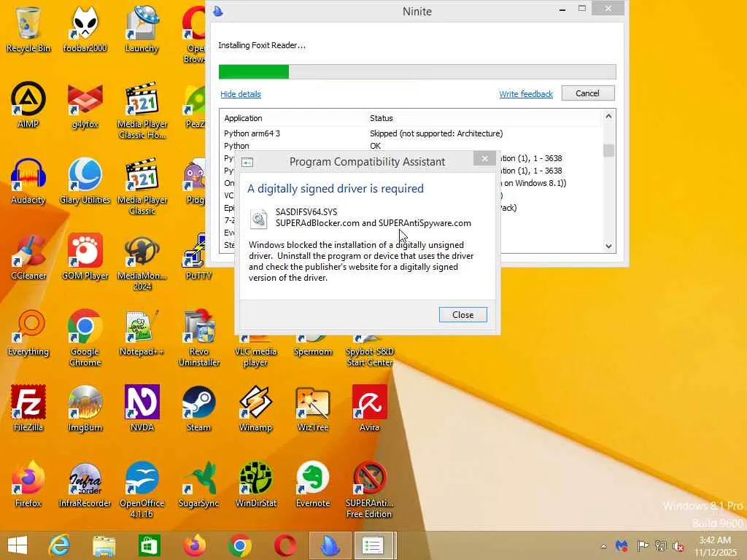The image size is (747, 560).
Task: Select the Evernote desktop icon
Action: point(312,484)
